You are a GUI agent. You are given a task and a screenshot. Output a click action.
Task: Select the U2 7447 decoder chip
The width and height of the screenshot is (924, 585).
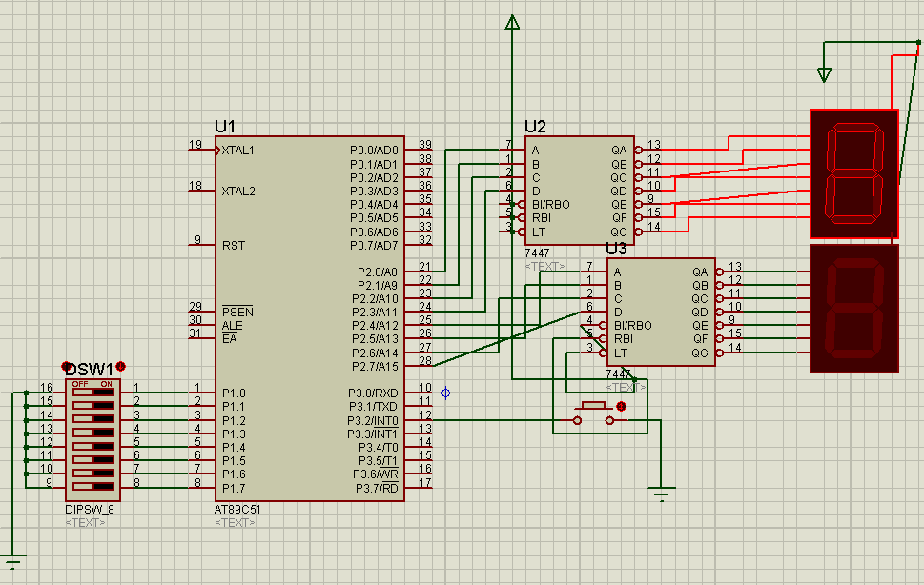click(x=579, y=191)
